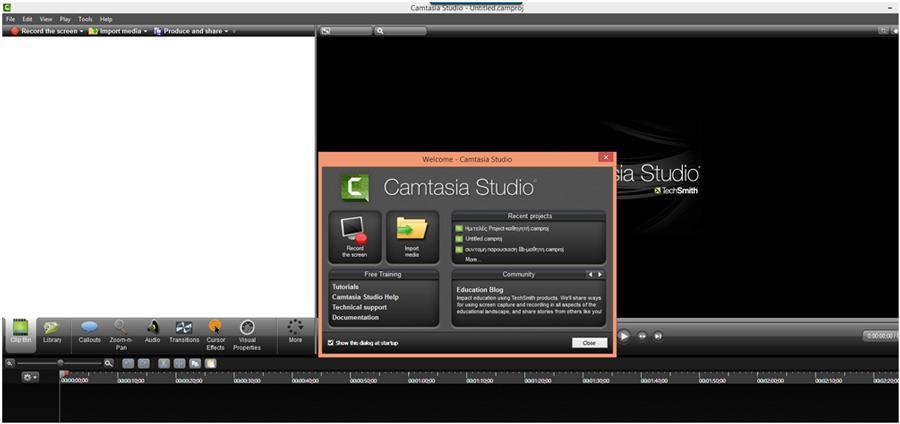The width and height of the screenshot is (900, 424).
Task: Click the timeline zoom slider handle
Action: click(60, 363)
